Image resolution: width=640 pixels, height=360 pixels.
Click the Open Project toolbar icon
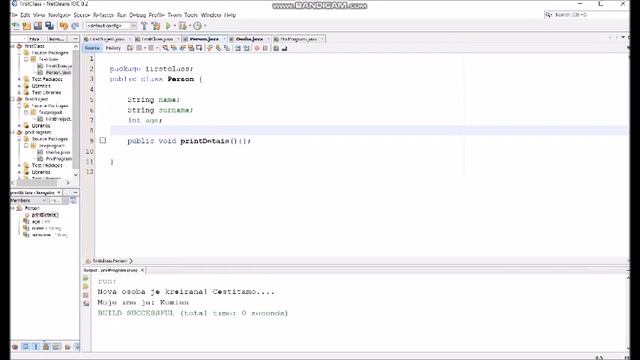click(38, 26)
